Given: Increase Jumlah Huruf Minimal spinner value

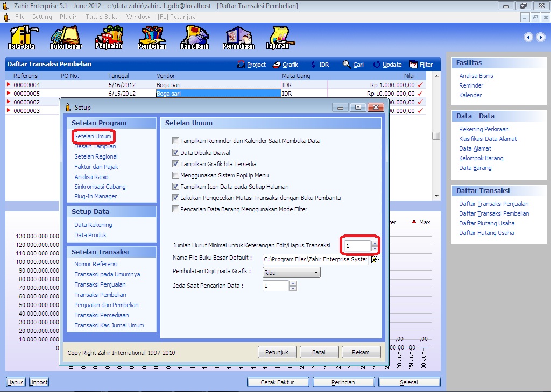Looking at the screenshot, I should (375, 243).
